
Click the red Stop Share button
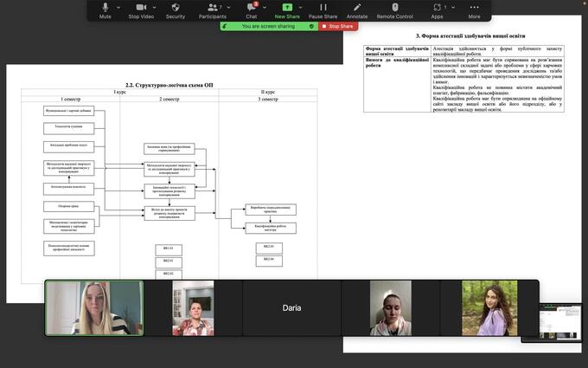pyautogui.click(x=338, y=27)
